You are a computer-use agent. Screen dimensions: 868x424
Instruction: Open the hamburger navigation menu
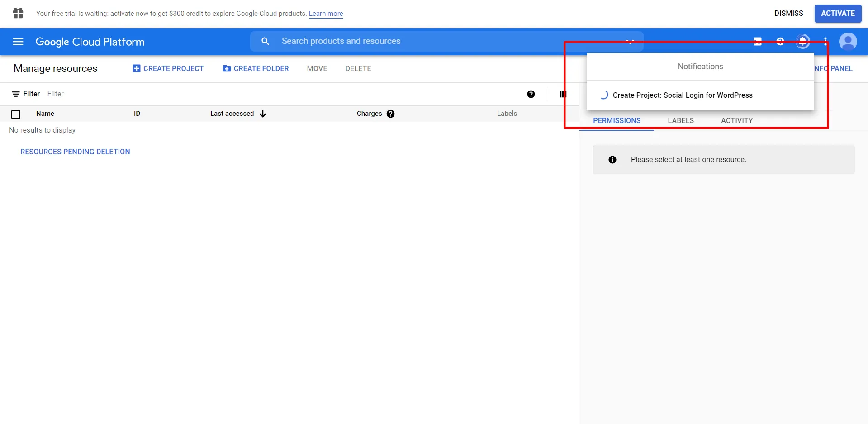pos(18,42)
